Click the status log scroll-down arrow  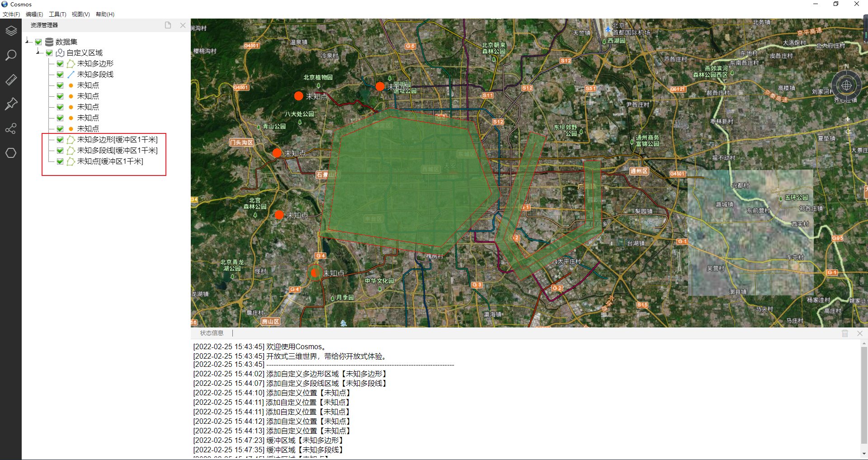[x=864, y=454]
